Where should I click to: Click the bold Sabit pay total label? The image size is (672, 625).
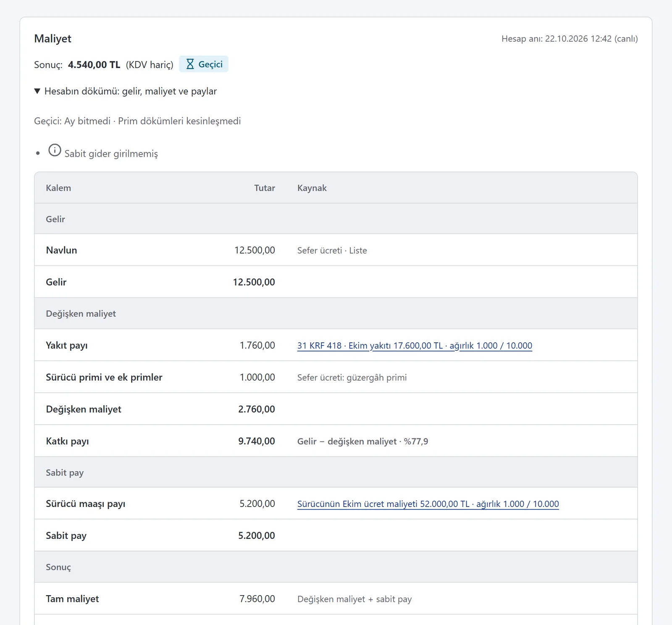point(66,536)
